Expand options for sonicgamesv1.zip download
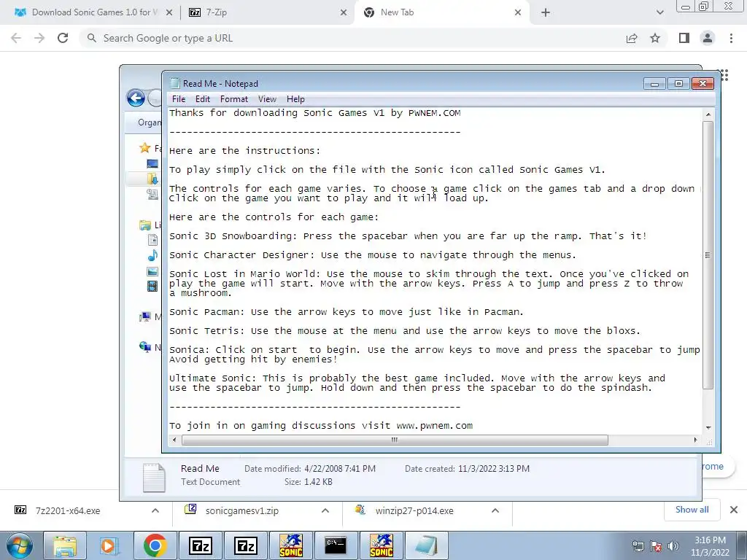 pos(325,510)
